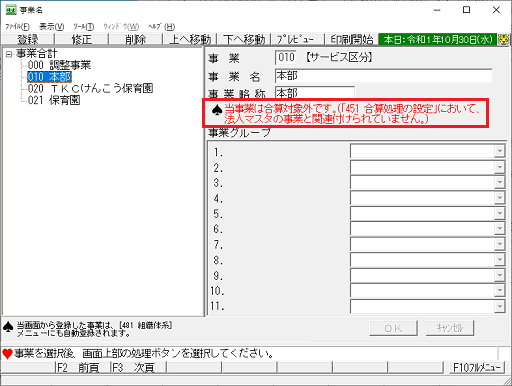
Task: Open the ウィンドウ(W) menu
Action: click(x=121, y=27)
